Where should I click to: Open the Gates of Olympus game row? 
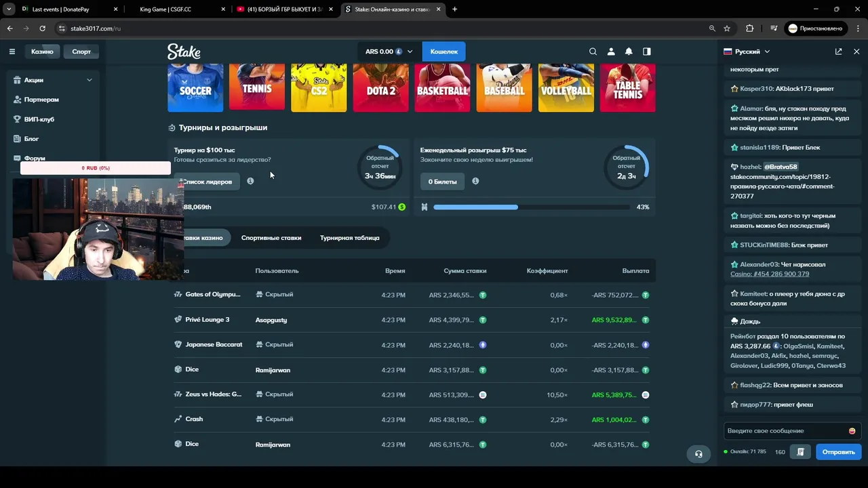[412, 295]
